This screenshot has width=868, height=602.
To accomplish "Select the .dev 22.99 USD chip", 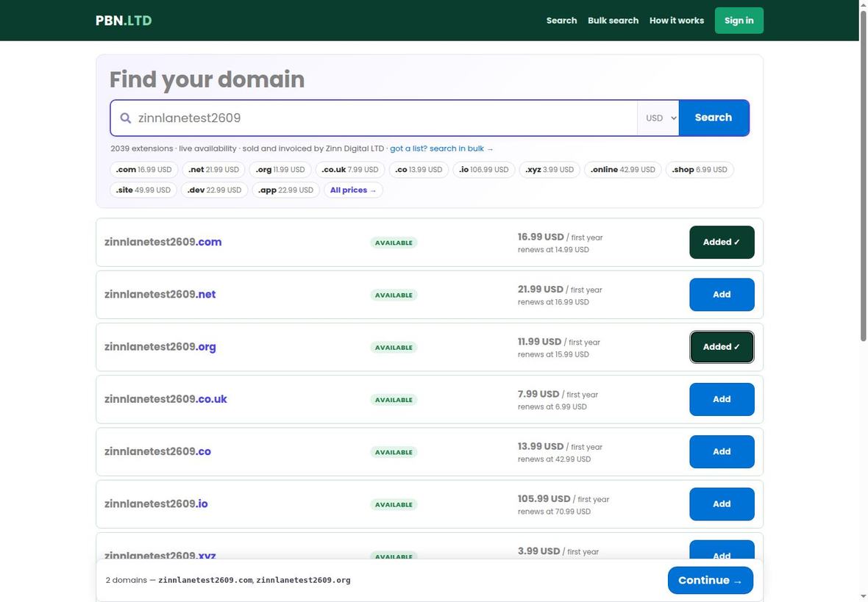I will point(214,190).
